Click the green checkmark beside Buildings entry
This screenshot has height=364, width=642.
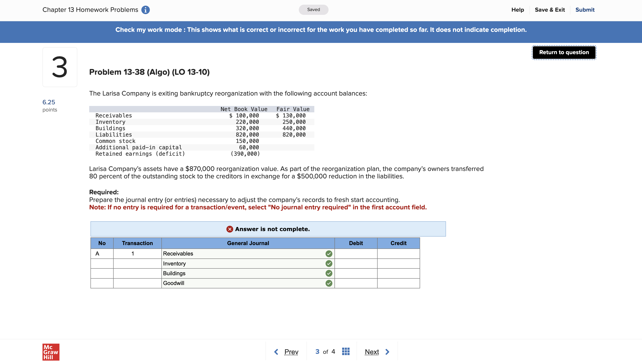pyautogui.click(x=329, y=273)
